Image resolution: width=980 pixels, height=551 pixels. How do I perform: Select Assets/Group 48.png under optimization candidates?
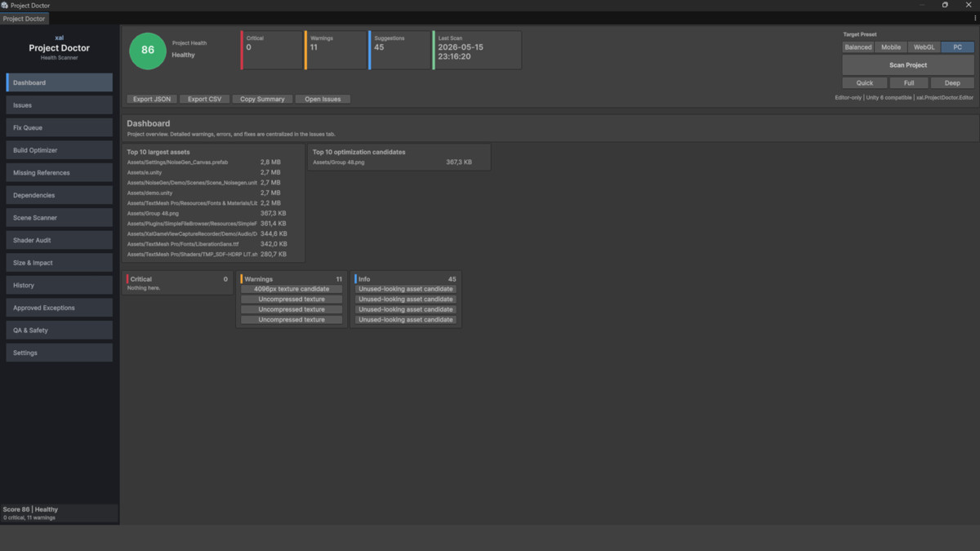(x=400, y=162)
